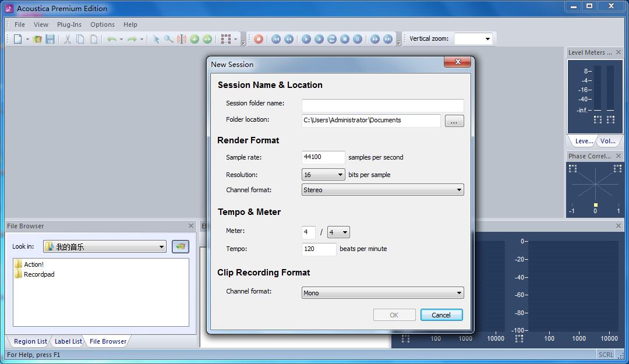Select the arrow pointer selection tool
Image resolution: width=629 pixels, height=364 pixels.
[156, 39]
